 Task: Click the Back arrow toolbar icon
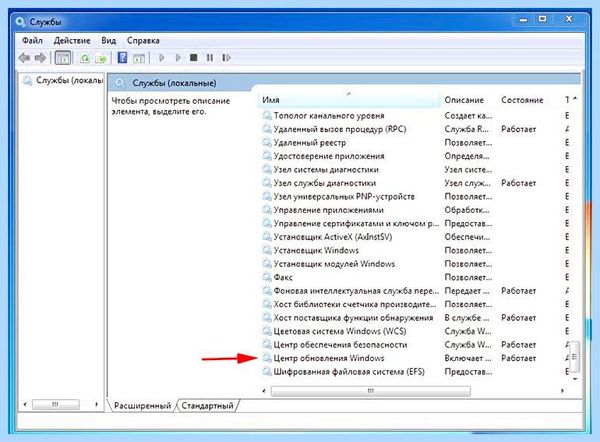24,58
